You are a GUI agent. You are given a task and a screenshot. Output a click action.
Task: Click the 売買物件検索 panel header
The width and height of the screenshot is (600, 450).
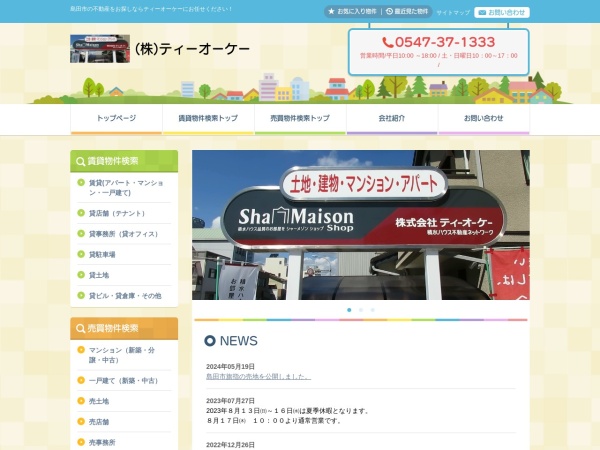124,329
